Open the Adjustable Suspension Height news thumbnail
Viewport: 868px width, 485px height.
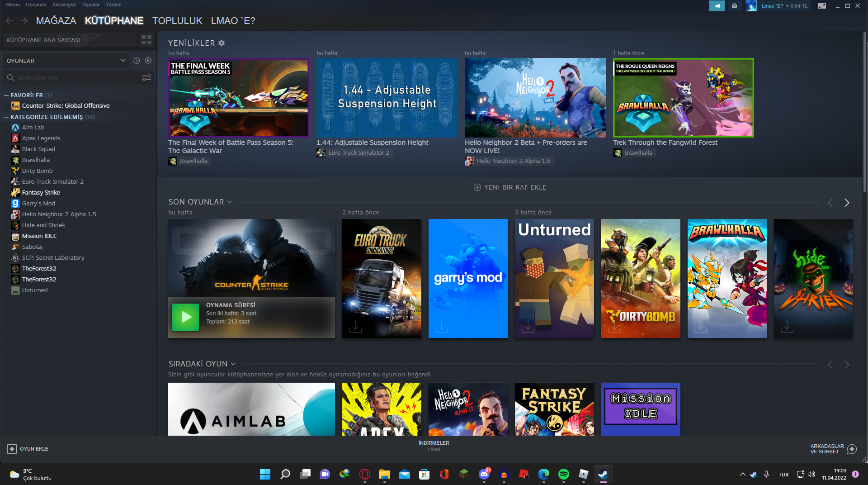click(x=387, y=97)
